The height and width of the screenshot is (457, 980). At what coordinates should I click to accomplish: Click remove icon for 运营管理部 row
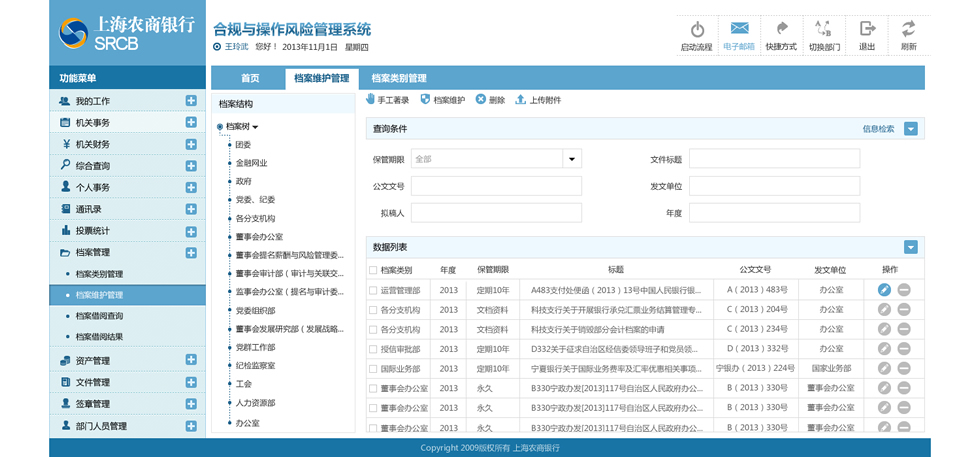[x=904, y=290]
